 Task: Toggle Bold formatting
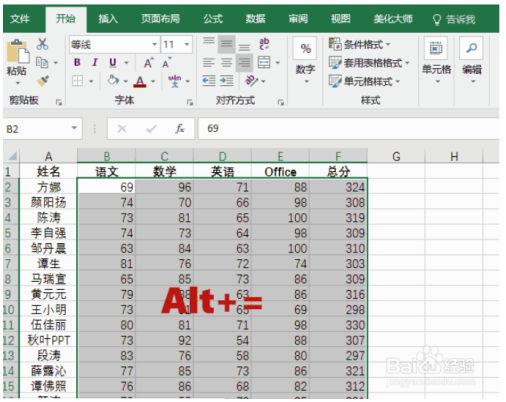(77, 62)
